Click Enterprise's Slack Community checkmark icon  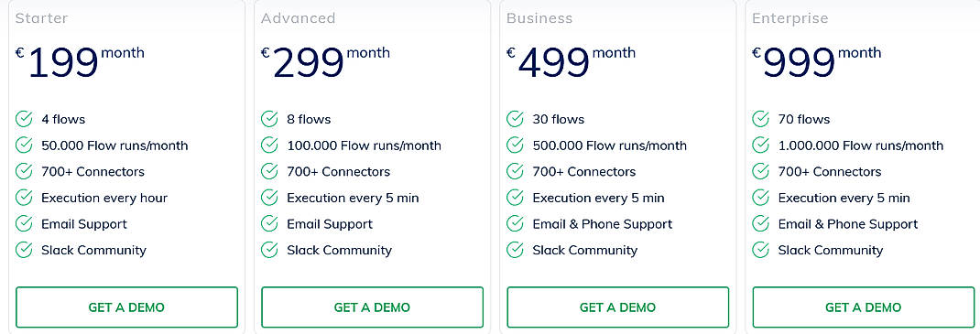[x=760, y=250]
